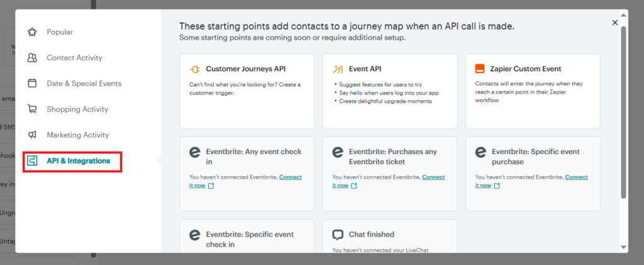Select Eventbrite: Purchases any Eventbrite ticket card

point(390,174)
